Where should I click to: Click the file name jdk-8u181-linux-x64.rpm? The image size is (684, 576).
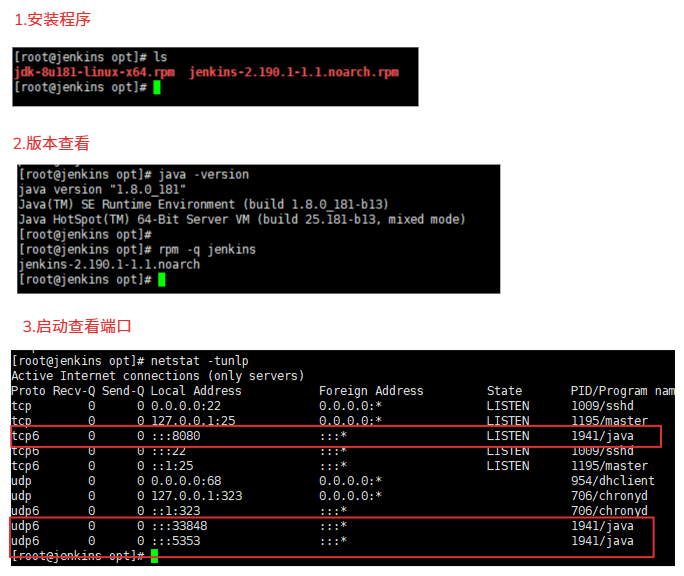tap(94, 72)
